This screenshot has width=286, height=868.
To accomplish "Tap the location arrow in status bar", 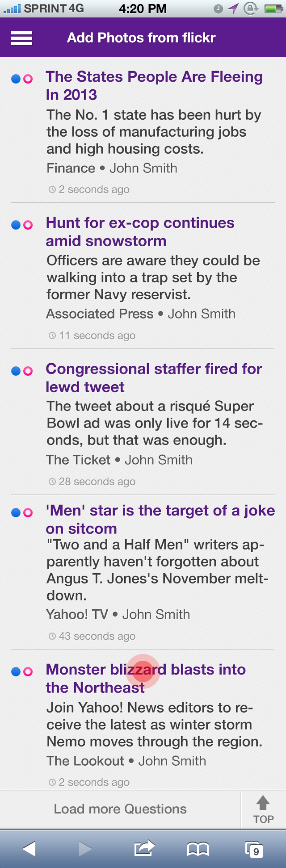I will coord(233,8).
